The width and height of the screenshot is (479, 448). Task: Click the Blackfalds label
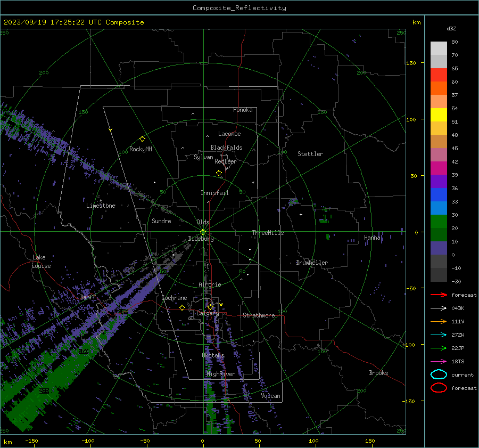point(226,148)
